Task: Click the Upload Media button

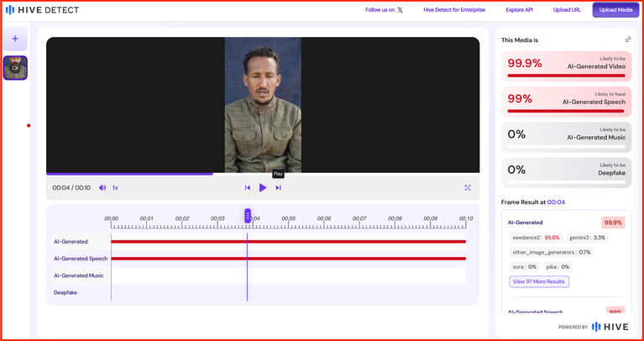Action: 615,10
